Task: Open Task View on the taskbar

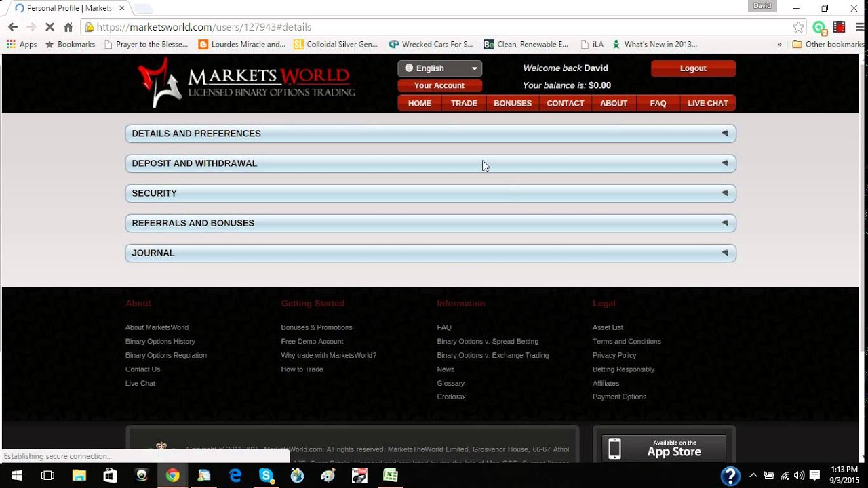Action: (47, 476)
